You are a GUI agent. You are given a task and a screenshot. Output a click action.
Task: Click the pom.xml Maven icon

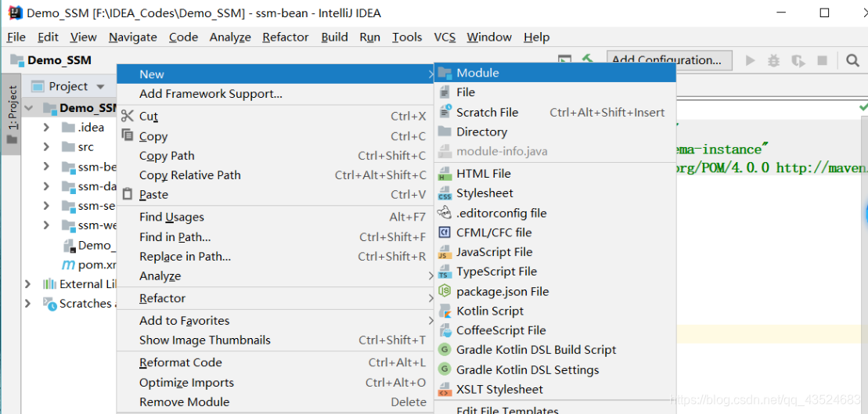coord(68,265)
